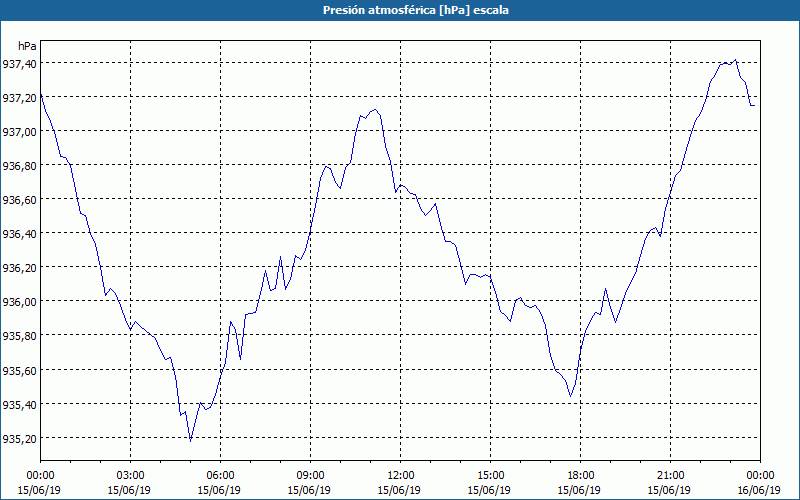Click the 936,80 y-axis label
Viewport: 800px width, 500px height.
click(19, 165)
